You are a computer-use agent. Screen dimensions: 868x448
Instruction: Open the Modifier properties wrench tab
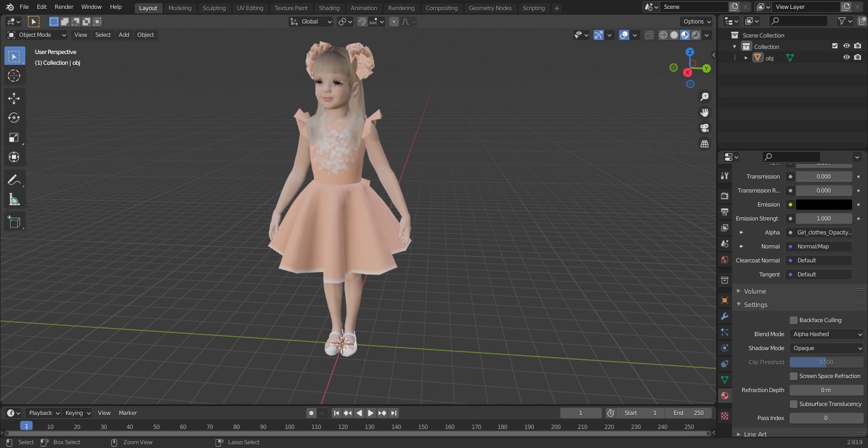[724, 316]
